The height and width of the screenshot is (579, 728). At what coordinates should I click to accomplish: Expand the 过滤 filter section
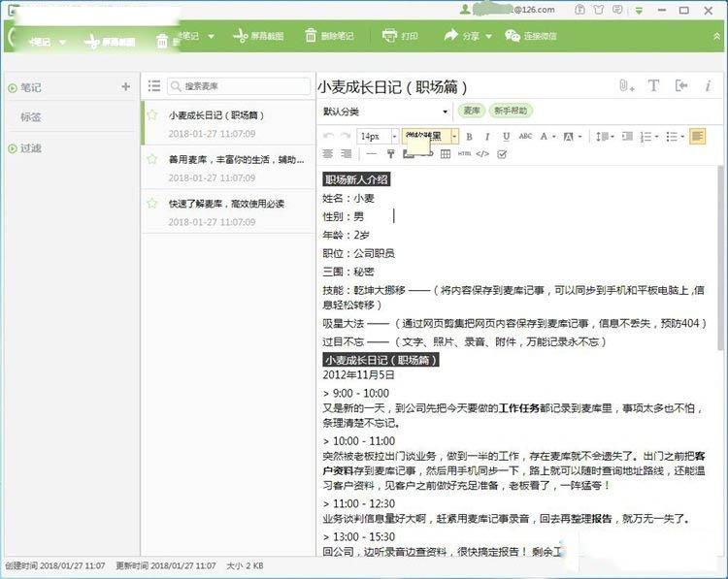(13, 148)
